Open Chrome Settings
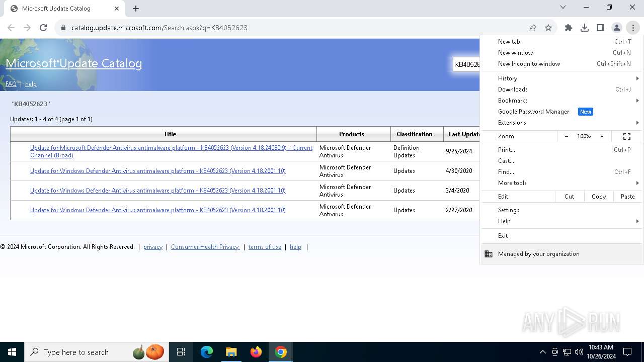Viewport: 644px width, 362px height. 561,210
